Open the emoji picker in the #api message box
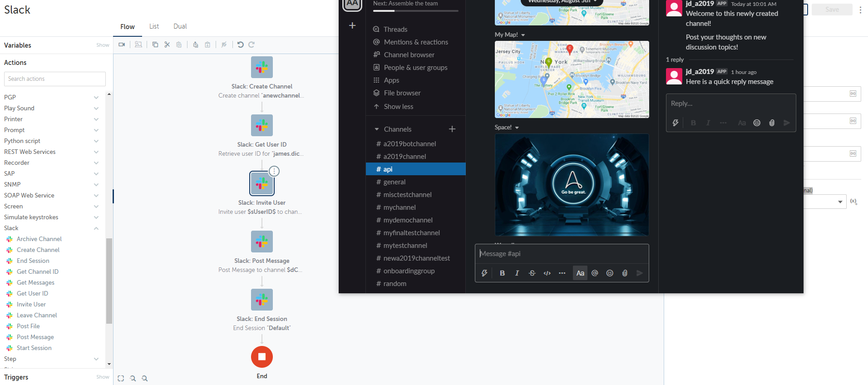Viewport: 868px width, 385px height. click(x=610, y=273)
